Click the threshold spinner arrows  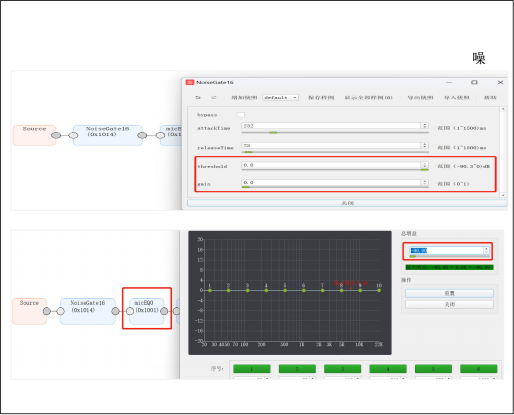pyautogui.click(x=425, y=165)
